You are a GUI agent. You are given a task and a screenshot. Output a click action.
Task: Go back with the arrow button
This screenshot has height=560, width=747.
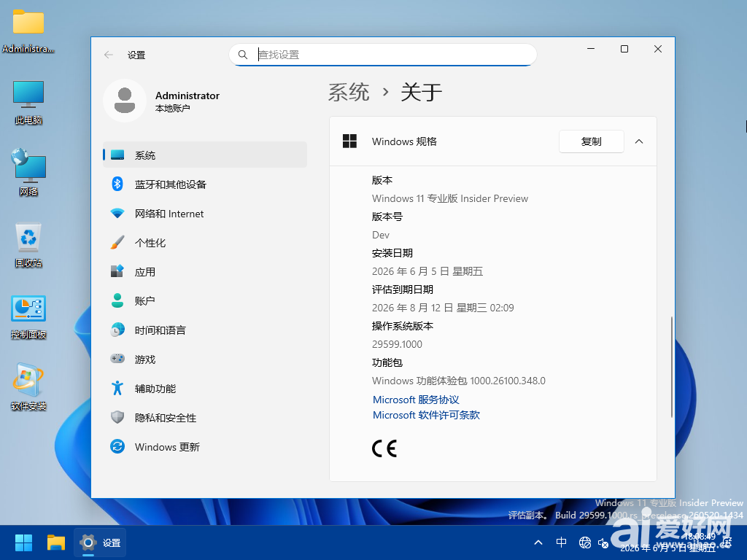tap(109, 55)
